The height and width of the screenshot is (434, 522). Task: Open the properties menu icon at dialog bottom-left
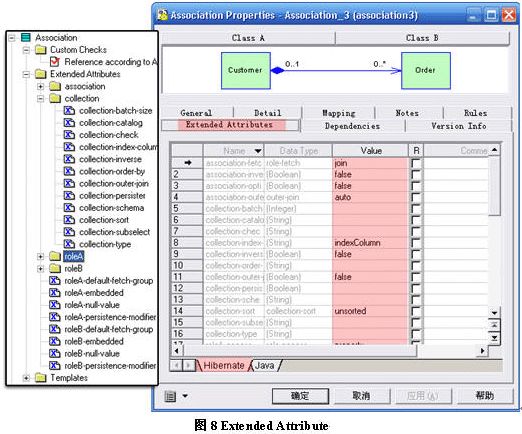click(170, 396)
